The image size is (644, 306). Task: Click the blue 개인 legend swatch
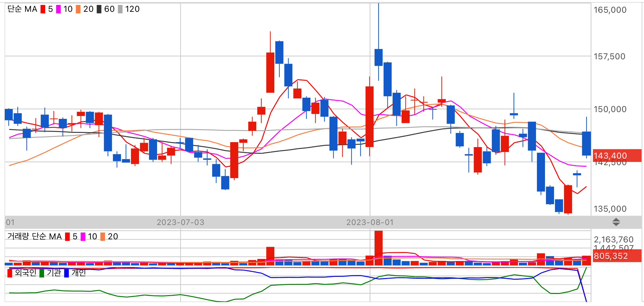pos(66,273)
